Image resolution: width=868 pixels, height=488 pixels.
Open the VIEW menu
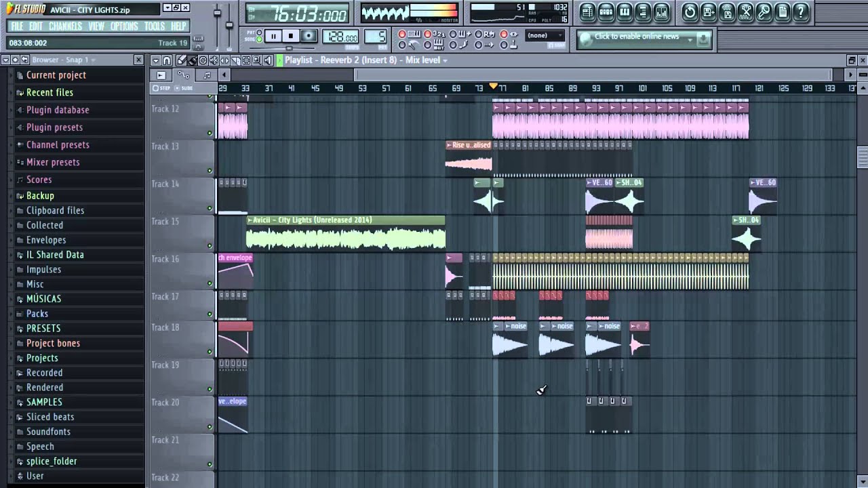(96, 26)
